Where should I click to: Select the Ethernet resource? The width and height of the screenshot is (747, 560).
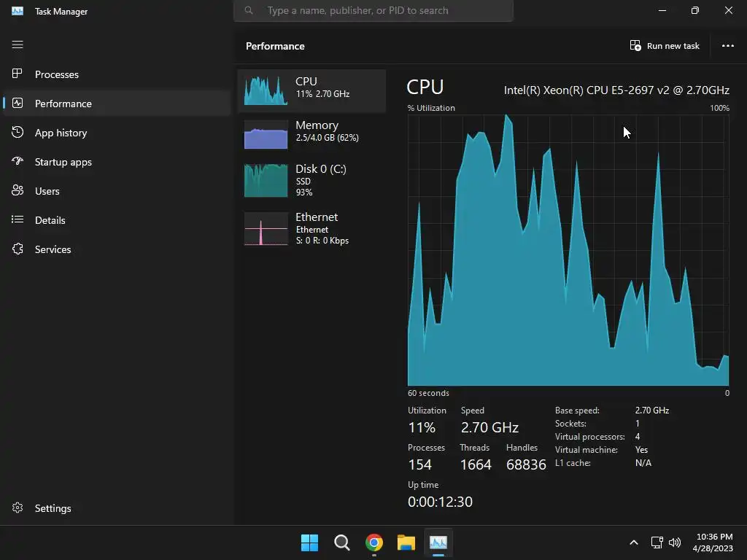click(x=311, y=228)
